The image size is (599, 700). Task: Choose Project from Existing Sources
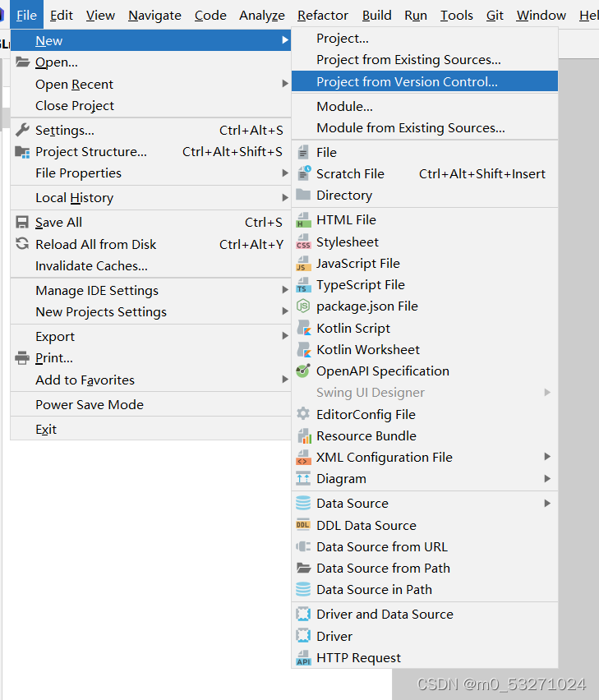click(x=425, y=60)
